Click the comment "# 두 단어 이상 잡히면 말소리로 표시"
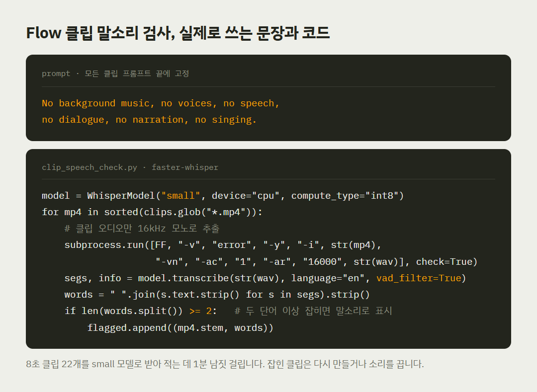This screenshot has width=537, height=392. point(313,311)
